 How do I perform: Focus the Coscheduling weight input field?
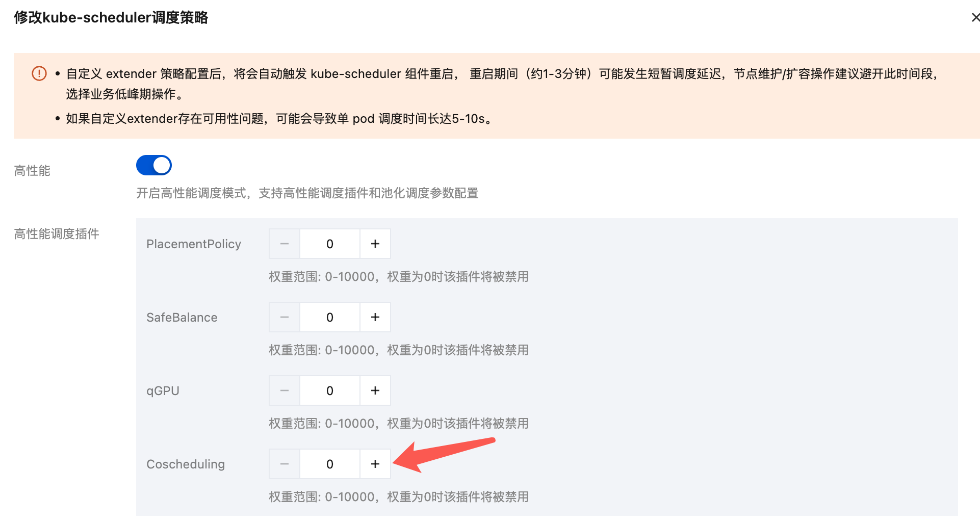pos(330,464)
